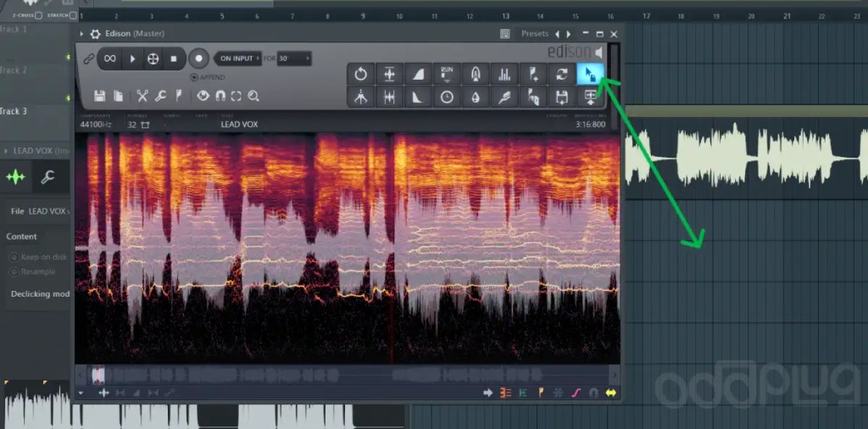
Task: Click the loop tuner arrows tool
Action: coord(562,74)
